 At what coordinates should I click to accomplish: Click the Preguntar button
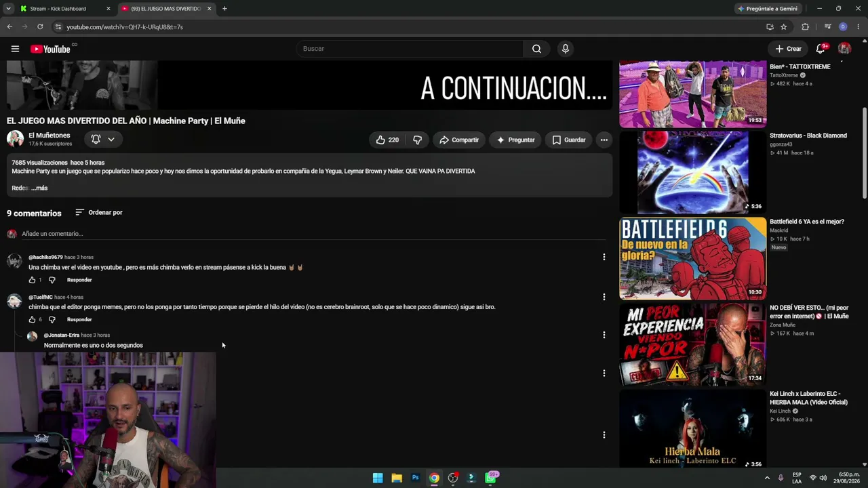click(x=515, y=140)
